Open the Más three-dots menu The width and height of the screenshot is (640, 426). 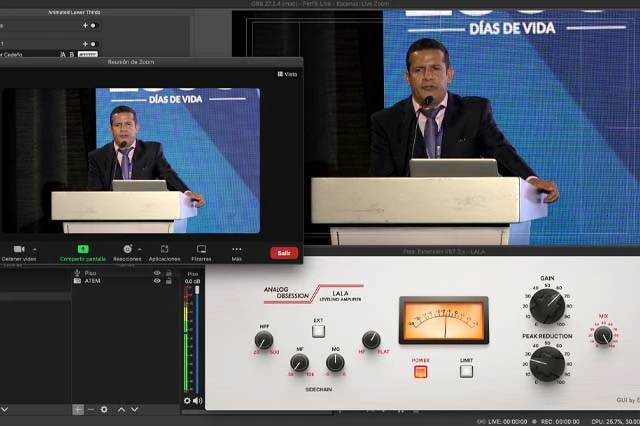tap(237, 248)
